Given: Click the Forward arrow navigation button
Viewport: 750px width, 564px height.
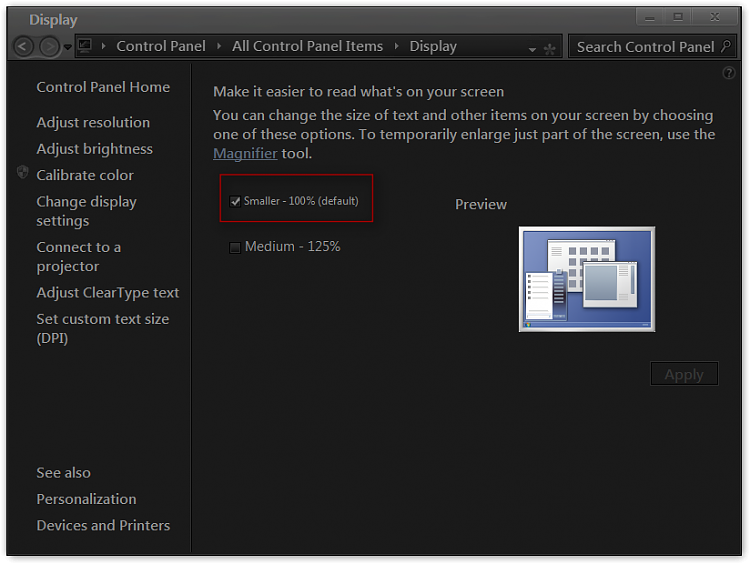Looking at the screenshot, I should 49,47.
